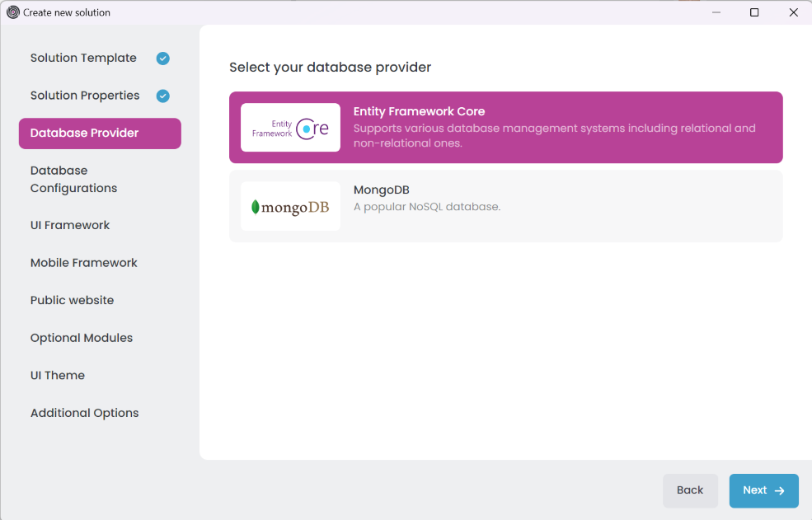Click the Entity Framework Core logo thumbnail
The image size is (812, 520).
[290, 128]
